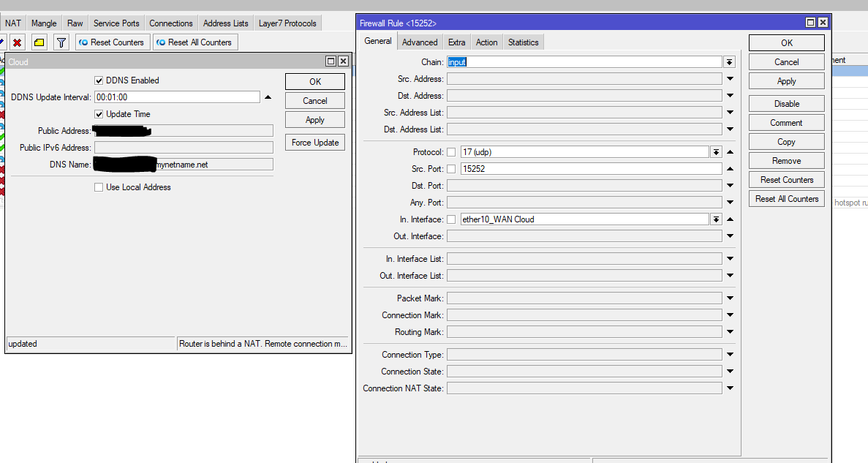Open the In. Interface dropdown list

[717, 219]
